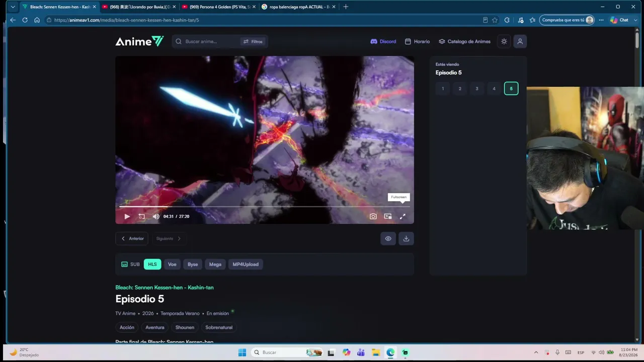Select the Voe server

pos(172,264)
